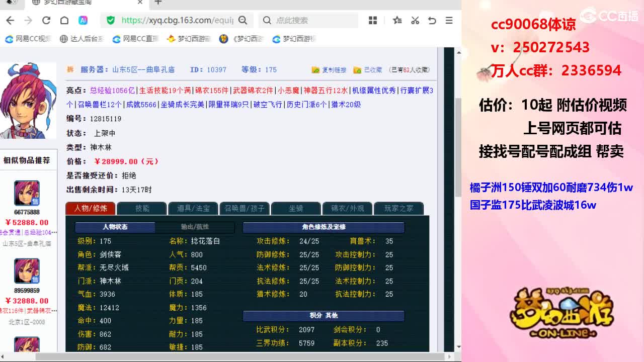The image size is (644, 362).
Task: Click the similar item ID 66775888
Action: [x=27, y=212]
